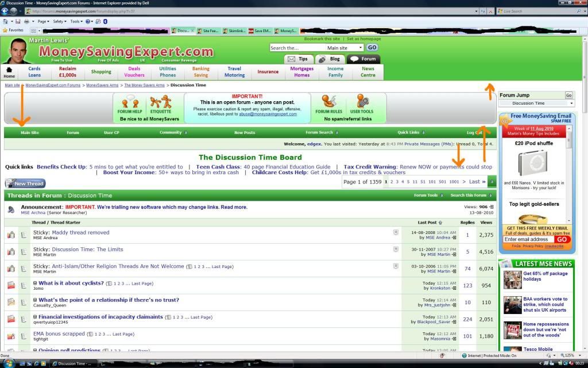Stop loading with the red X button

click(x=490, y=11)
